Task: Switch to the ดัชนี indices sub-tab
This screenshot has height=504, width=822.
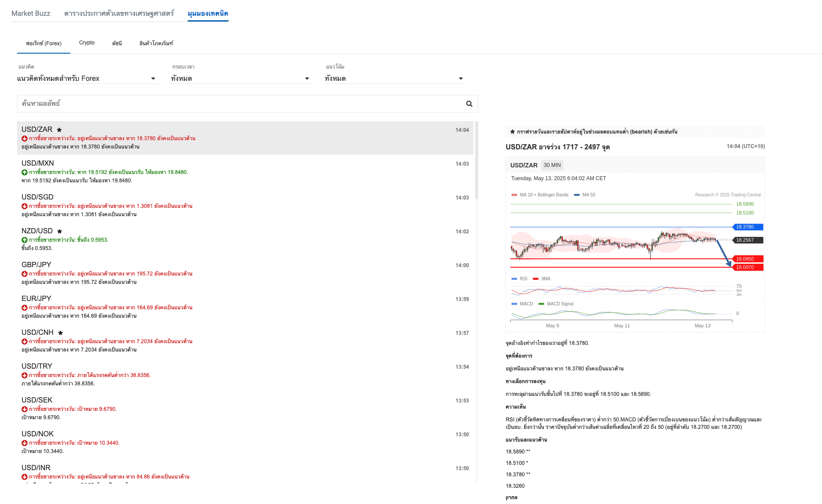Action: click(x=117, y=43)
